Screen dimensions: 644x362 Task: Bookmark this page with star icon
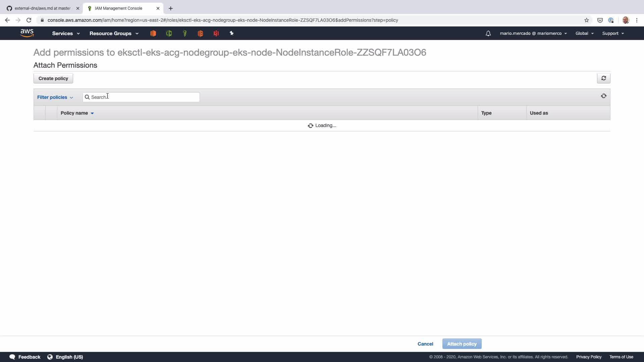[x=586, y=20]
